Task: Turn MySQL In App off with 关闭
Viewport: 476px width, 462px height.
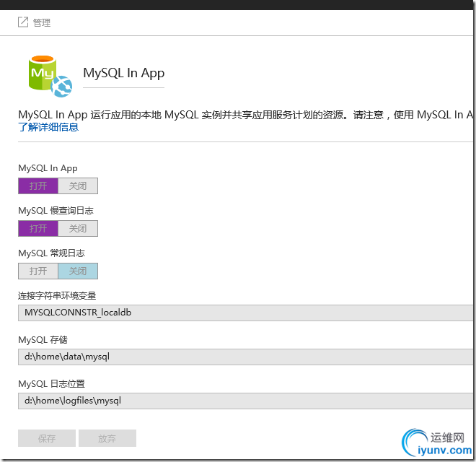Action: tap(78, 186)
